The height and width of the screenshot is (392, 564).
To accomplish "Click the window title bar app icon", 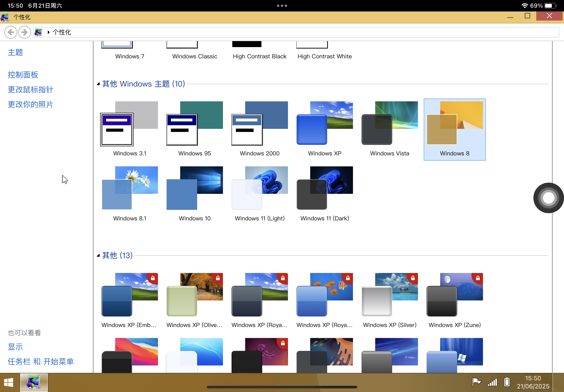I will pos(5,17).
